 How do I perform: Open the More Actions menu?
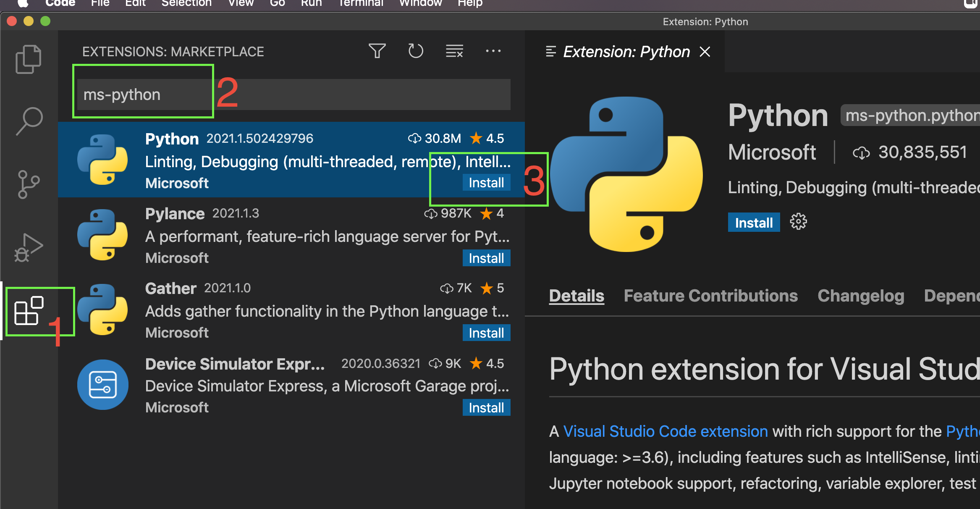click(493, 51)
